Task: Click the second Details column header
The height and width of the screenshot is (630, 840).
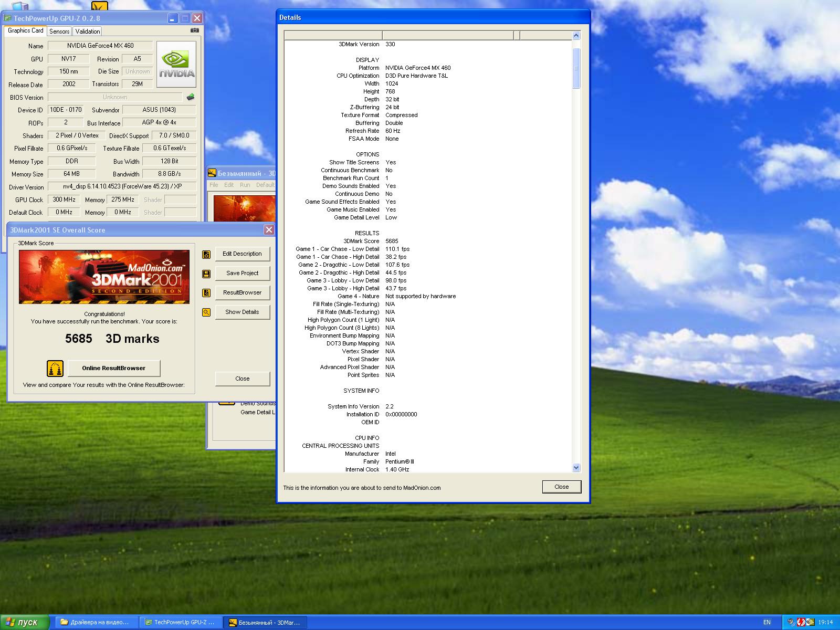Action: point(448,35)
